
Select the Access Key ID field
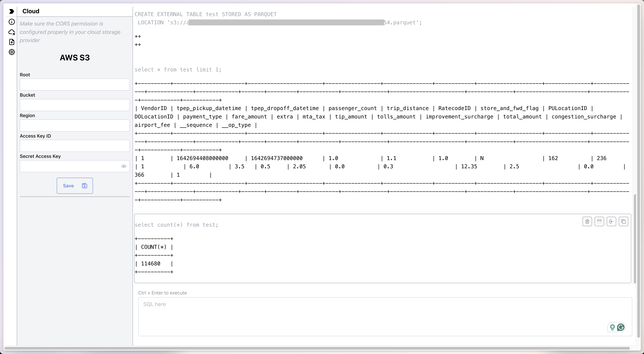(x=75, y=146)
